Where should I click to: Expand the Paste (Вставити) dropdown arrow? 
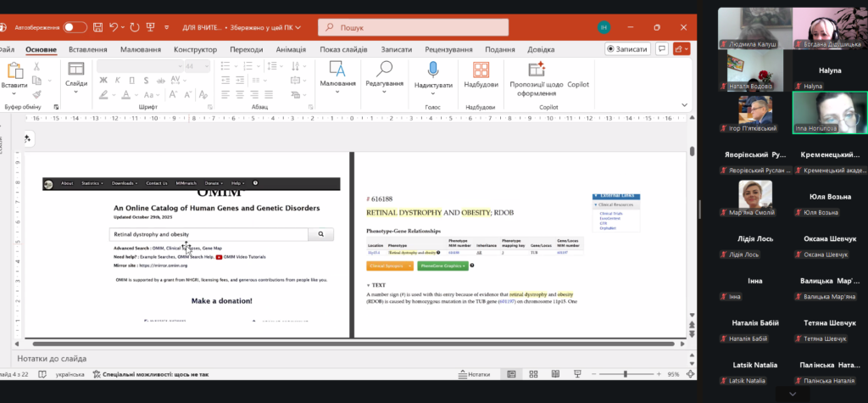[14, 94]
